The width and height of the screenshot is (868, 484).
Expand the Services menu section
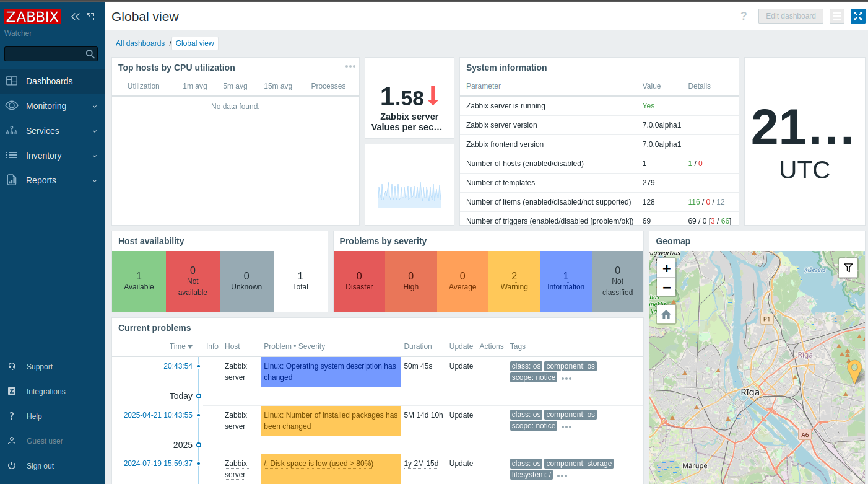coord(53,131)
